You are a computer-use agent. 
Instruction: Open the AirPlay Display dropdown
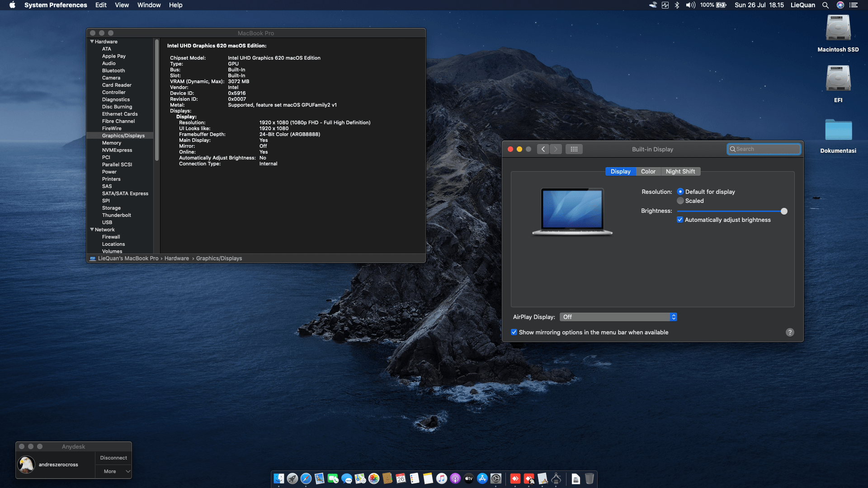click(x=618, y=317)
